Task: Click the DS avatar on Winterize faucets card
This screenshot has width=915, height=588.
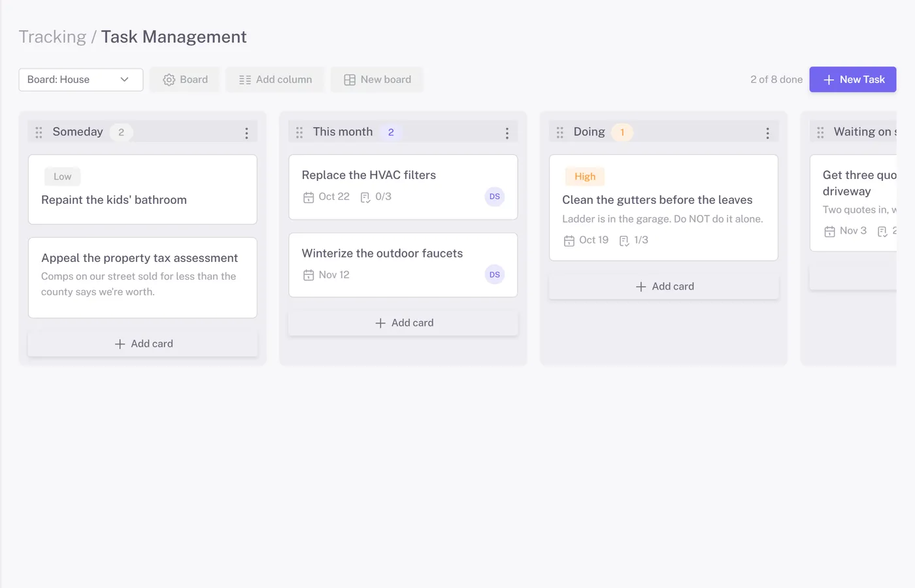Action: pyautogui.click(x=495, y=275)
